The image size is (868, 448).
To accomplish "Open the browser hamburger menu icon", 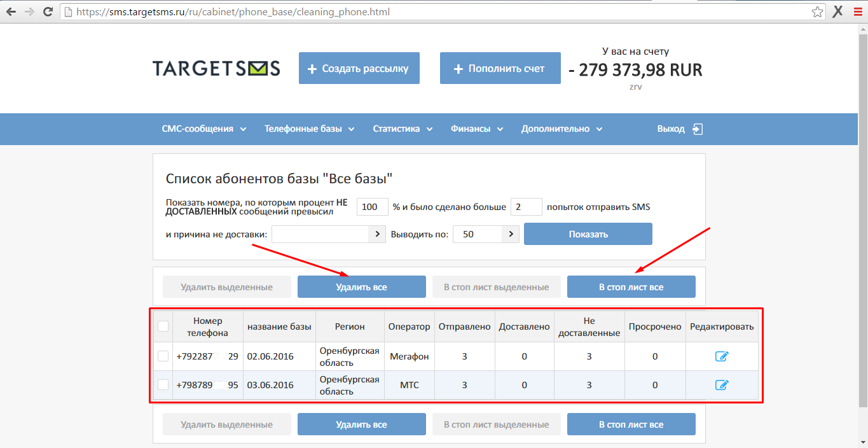I will click(x=857, y=12).
